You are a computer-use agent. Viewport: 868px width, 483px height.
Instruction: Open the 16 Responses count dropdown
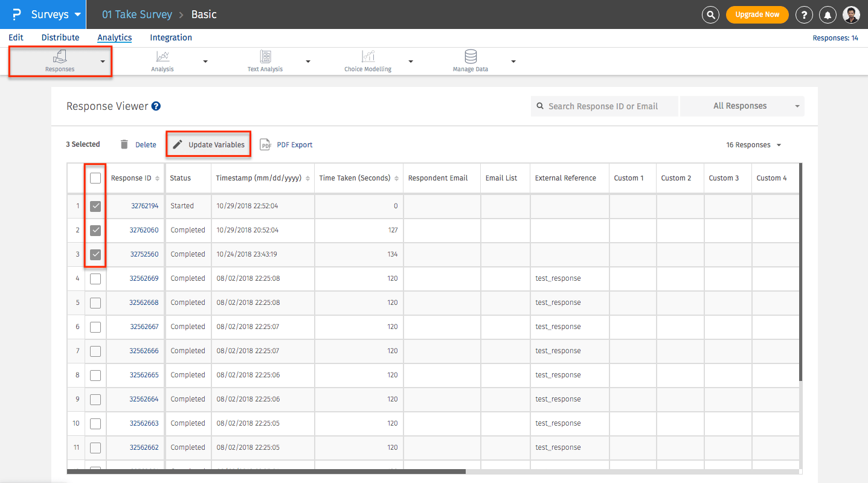point(753,145)
